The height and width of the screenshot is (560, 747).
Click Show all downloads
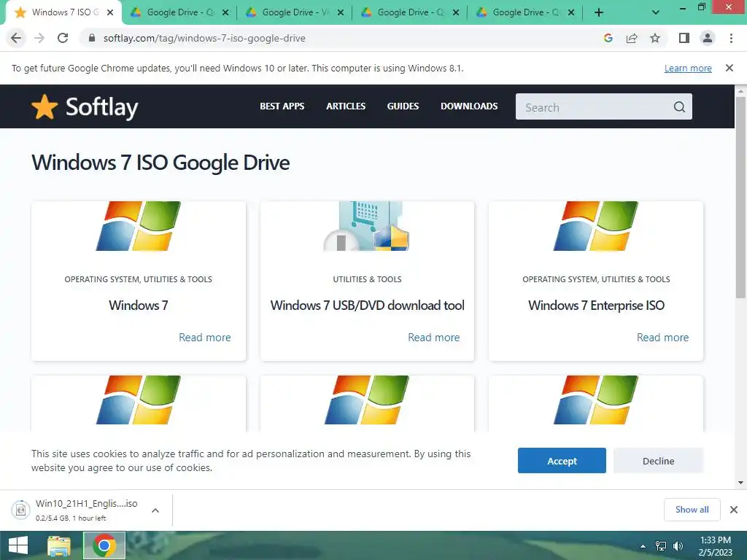click(692, 510)
